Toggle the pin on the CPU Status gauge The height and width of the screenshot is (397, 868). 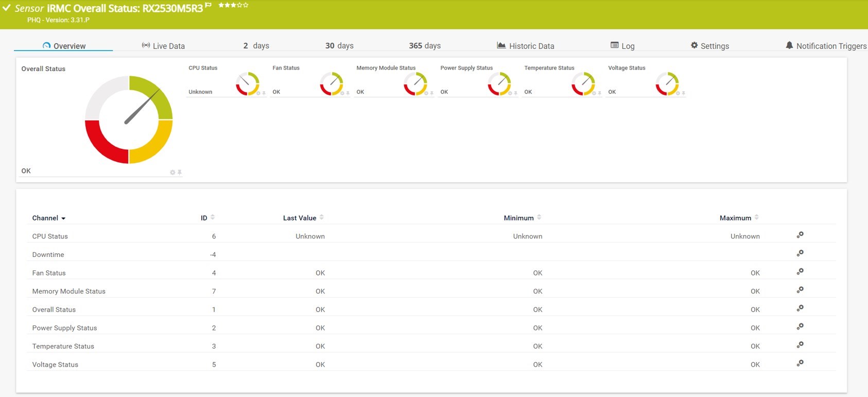(x=264, y=93)
